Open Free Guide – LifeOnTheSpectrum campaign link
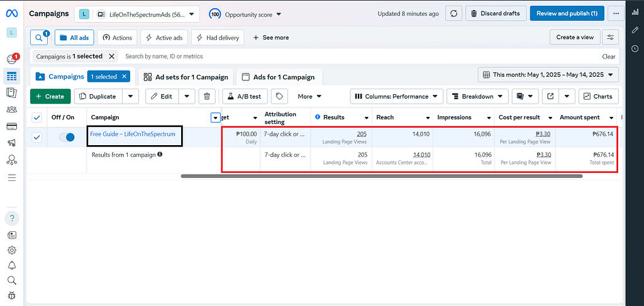Screen dimensions: 644x306 click(133, 134)
